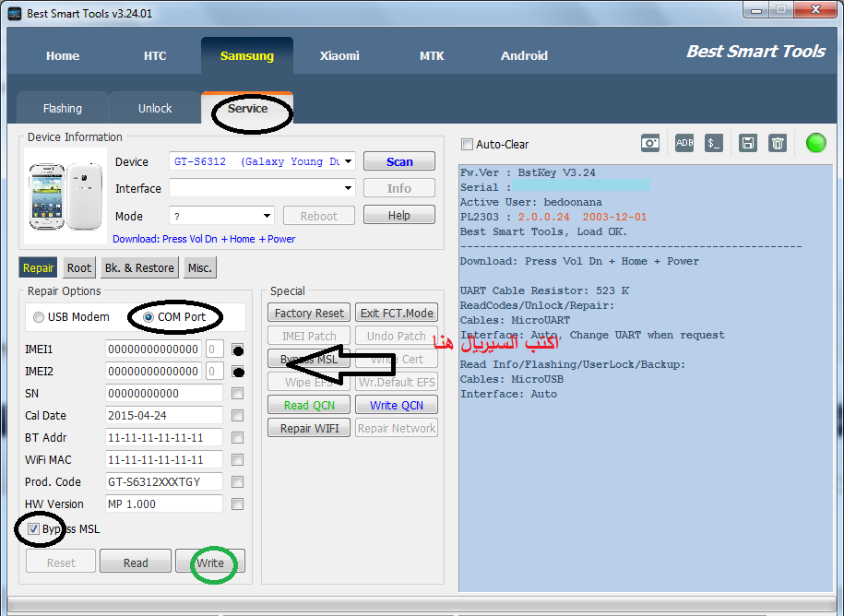The image size is (844, 616).
Task: Uncheck the Bypass MSL checkbox
Action: 33,528
